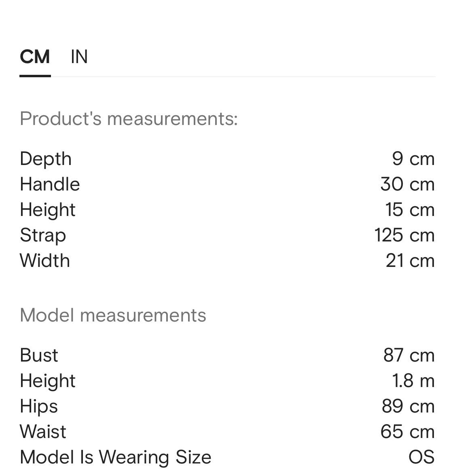Click the 1.8 m model height value
Screen dimensions: 455x476
tap(413, 381)
